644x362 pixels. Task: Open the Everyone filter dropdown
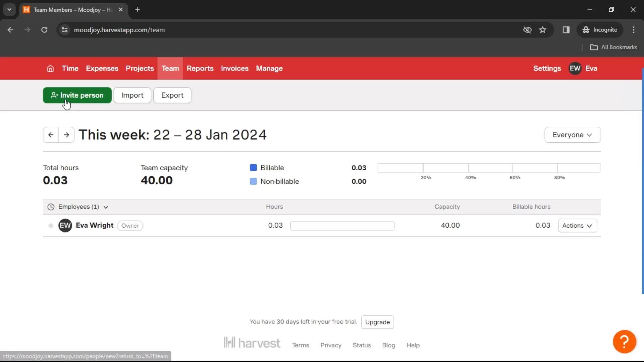pos(573,135)
